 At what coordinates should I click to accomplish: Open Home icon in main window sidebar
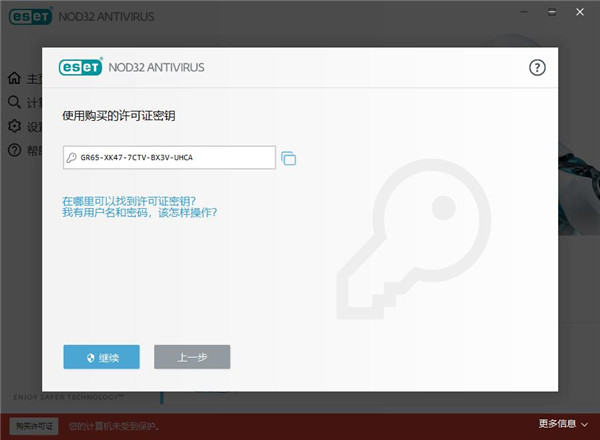(14, 78)
